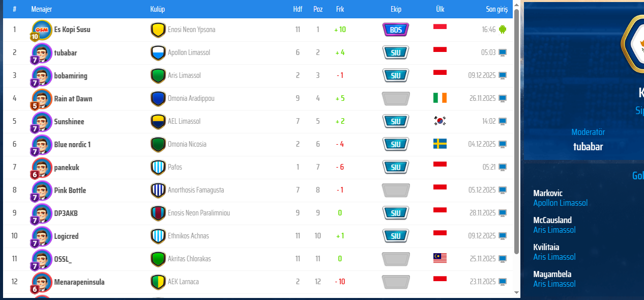
Task: Open the Omonia Nicosia club link
Action: pos(187,144)
